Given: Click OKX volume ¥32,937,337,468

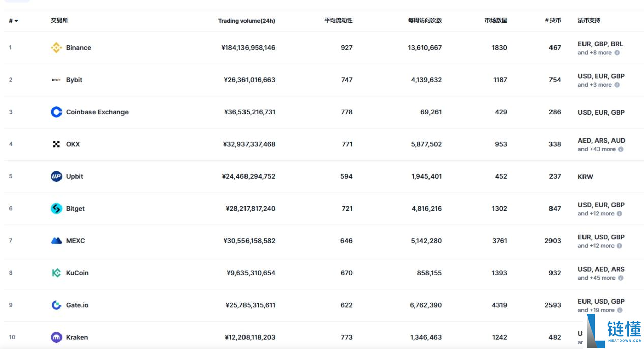Looking at the screenshot, I should (249, 144).
